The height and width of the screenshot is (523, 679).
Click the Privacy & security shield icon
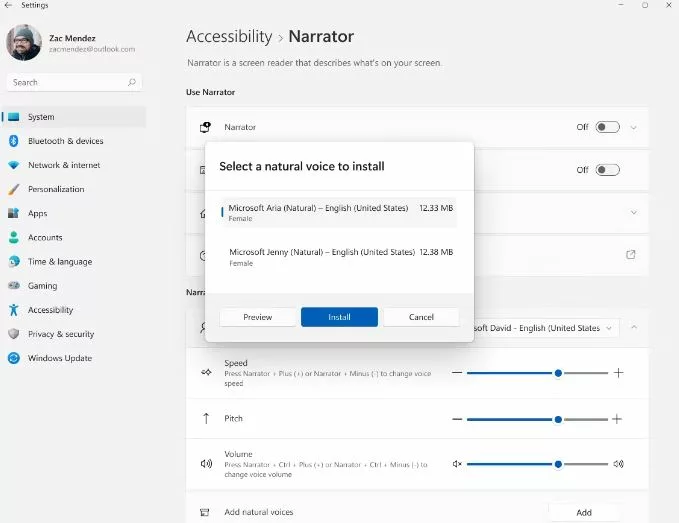coord(14,334)
